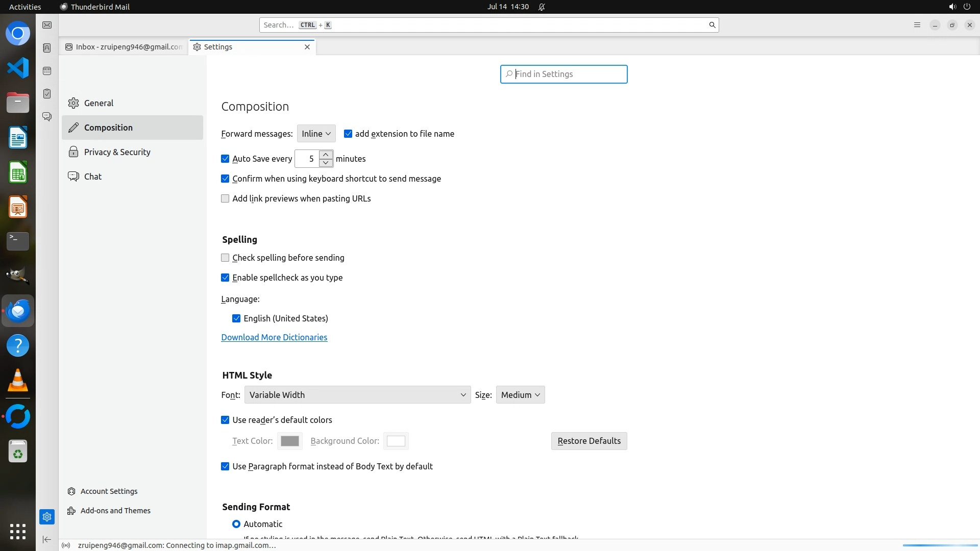Launch VLC from the dock
This screenshot has width=980, height=551.
(x=18, y=381)
